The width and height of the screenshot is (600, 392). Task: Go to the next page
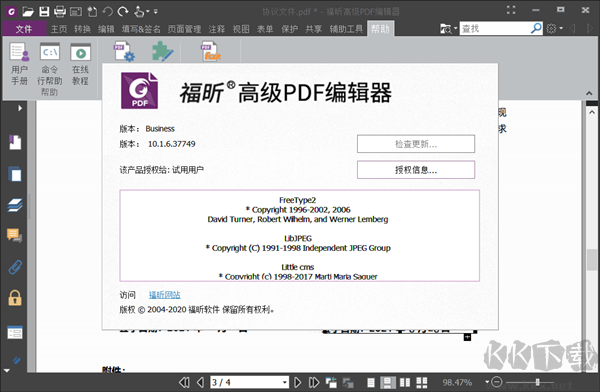click(x=297, y=382)
